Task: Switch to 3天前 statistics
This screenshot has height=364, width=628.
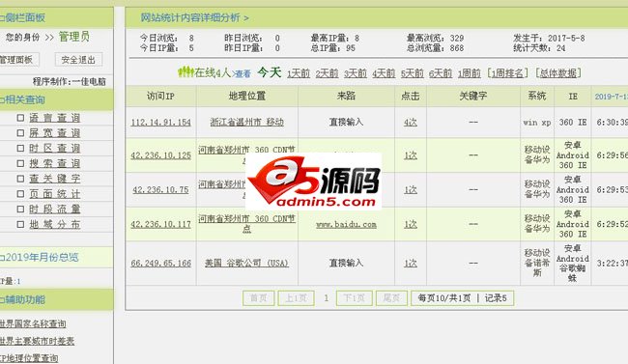Action: (x=356, y=73)
